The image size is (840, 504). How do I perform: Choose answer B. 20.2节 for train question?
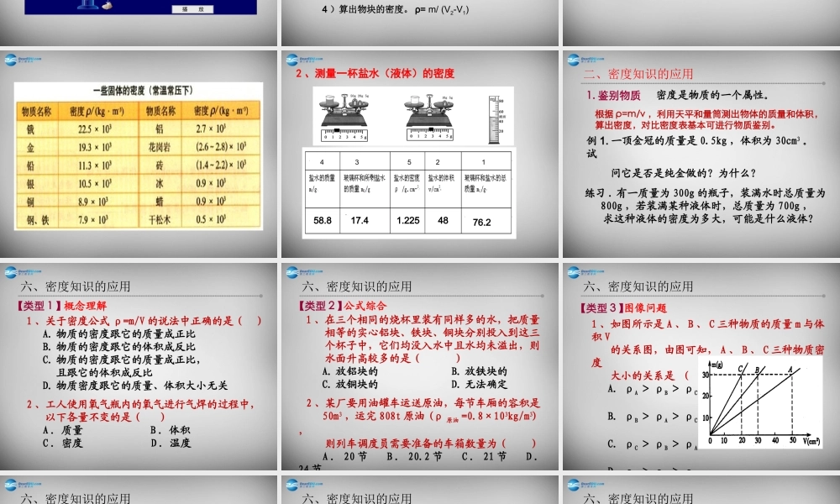click(415, 456)
